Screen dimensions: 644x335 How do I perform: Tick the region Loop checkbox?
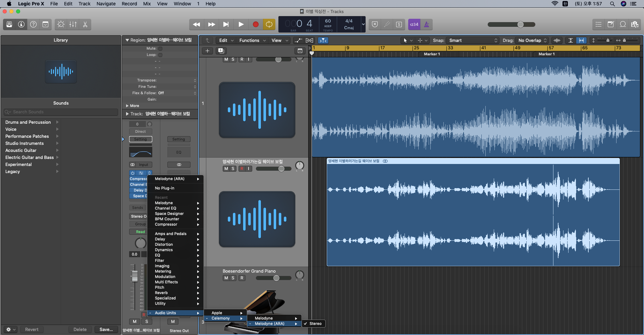tap(160, 55)
